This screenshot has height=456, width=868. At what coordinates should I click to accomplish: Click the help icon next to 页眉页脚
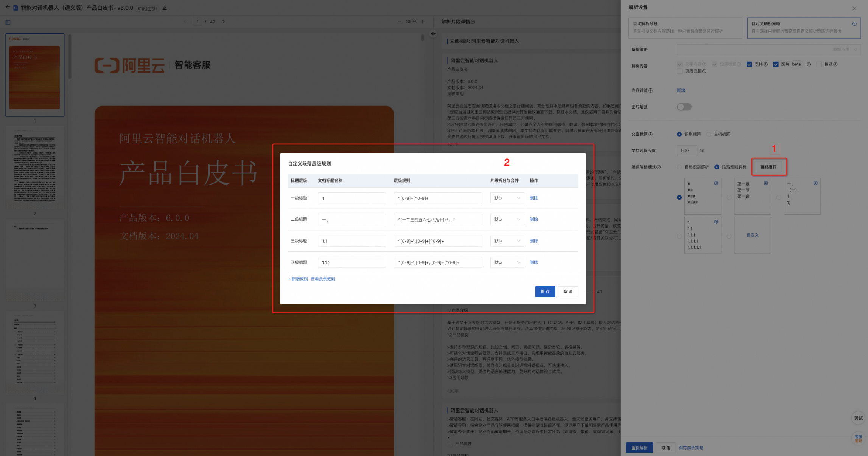point(704,71)
